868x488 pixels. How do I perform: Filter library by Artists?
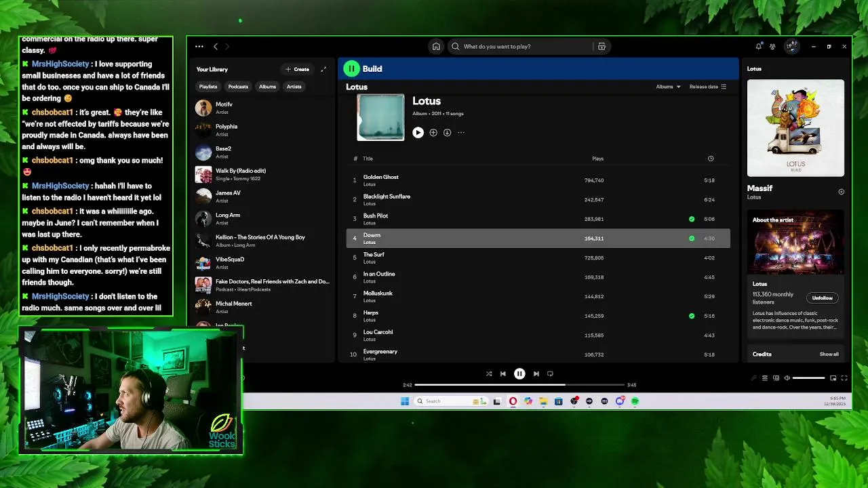click(x=294, y=87)
